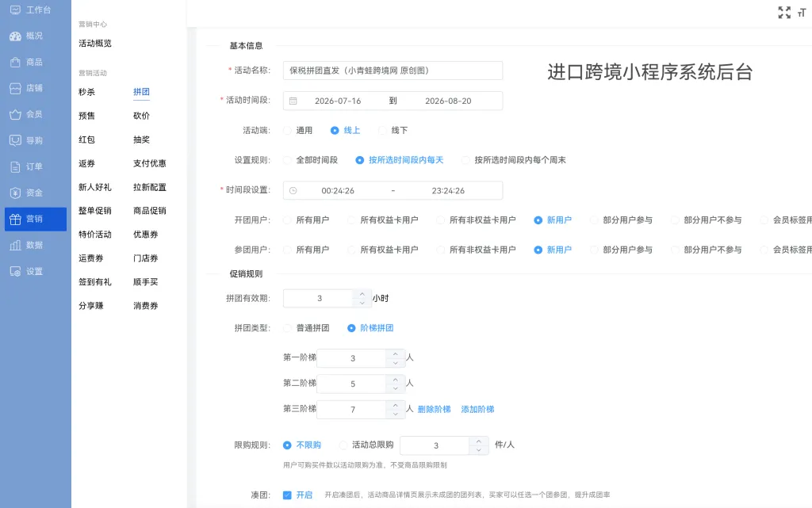Decrease 第二阶梯 people count
The image size is (812, 508).
(395, 388)
